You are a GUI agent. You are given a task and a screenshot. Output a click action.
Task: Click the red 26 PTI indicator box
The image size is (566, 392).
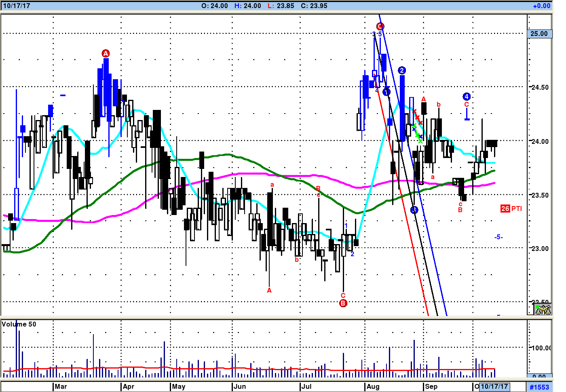point(505,209)
